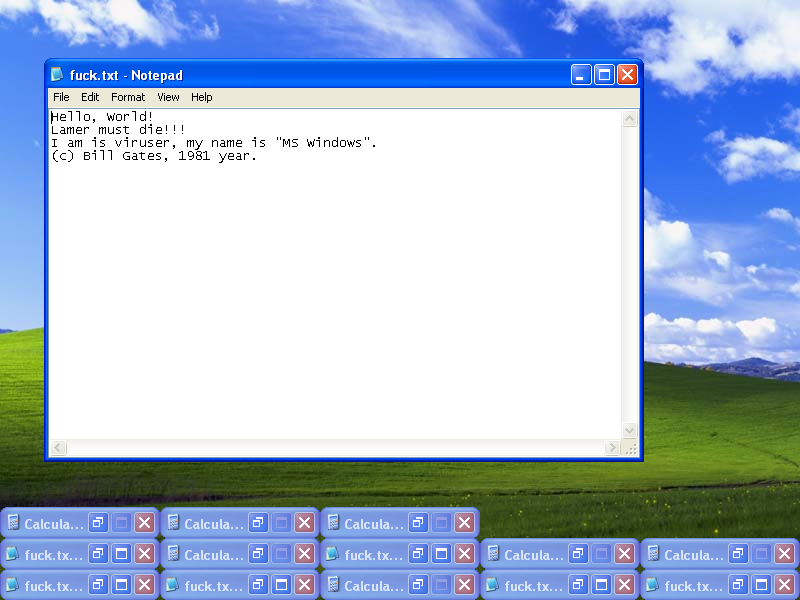Screen dimensions: 800x600
Task: Click the vertical scrollbar up arrow
Action: 630,119
